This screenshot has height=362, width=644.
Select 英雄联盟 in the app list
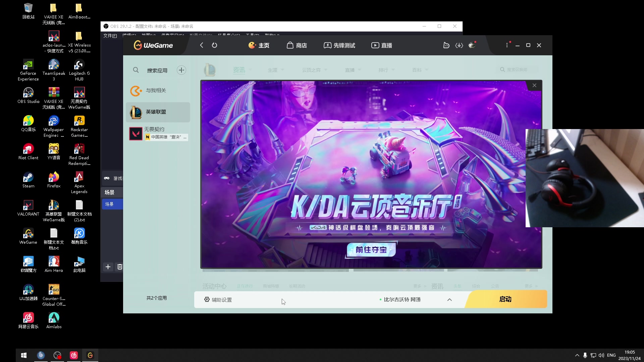coord(158,112)
